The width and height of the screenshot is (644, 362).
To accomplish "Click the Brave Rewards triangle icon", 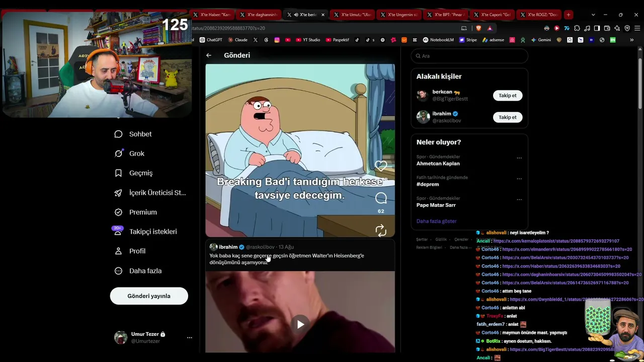I will pos(490,28).
